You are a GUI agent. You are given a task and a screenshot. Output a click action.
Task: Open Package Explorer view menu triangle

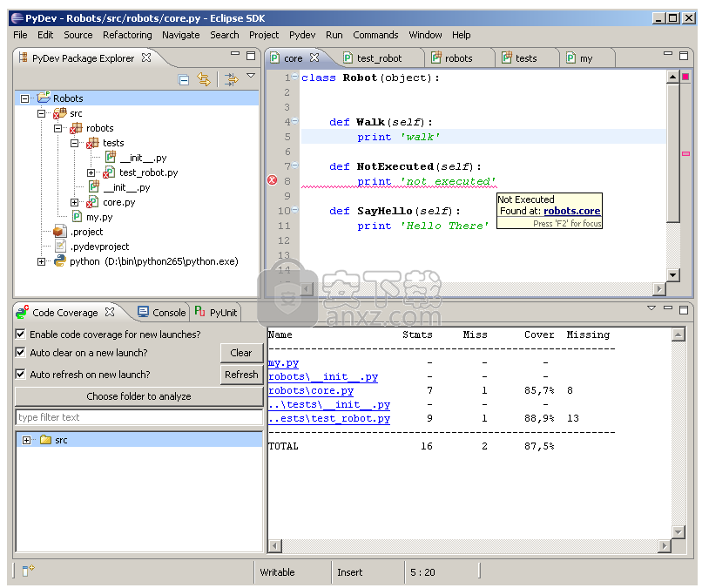251,75
